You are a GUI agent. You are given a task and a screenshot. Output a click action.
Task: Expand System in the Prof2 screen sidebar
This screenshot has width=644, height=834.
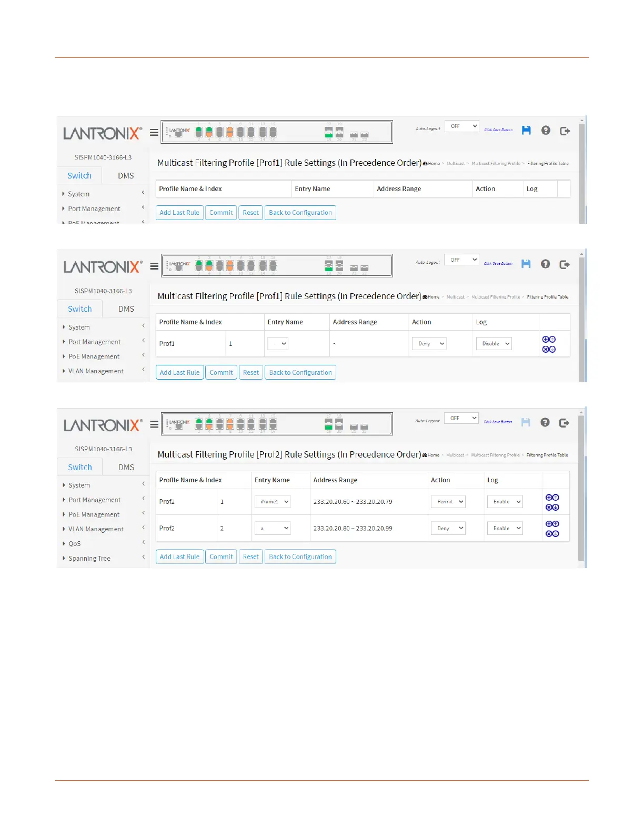tap(103, 485)
